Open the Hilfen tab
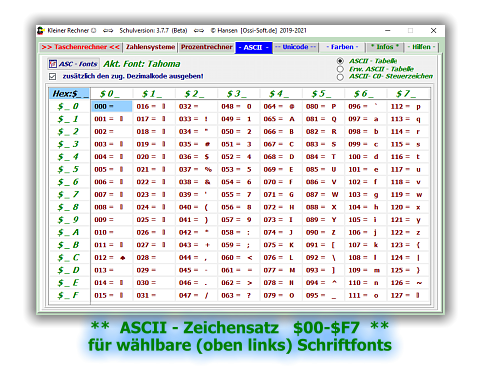This screenshot has height=382, width=480. [421, 47]
